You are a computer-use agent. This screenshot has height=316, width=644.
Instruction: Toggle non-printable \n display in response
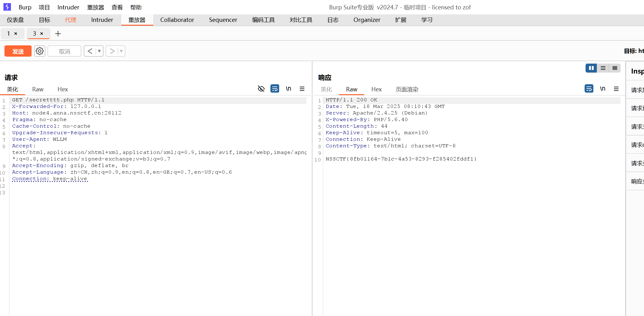(x=603, y=89)
